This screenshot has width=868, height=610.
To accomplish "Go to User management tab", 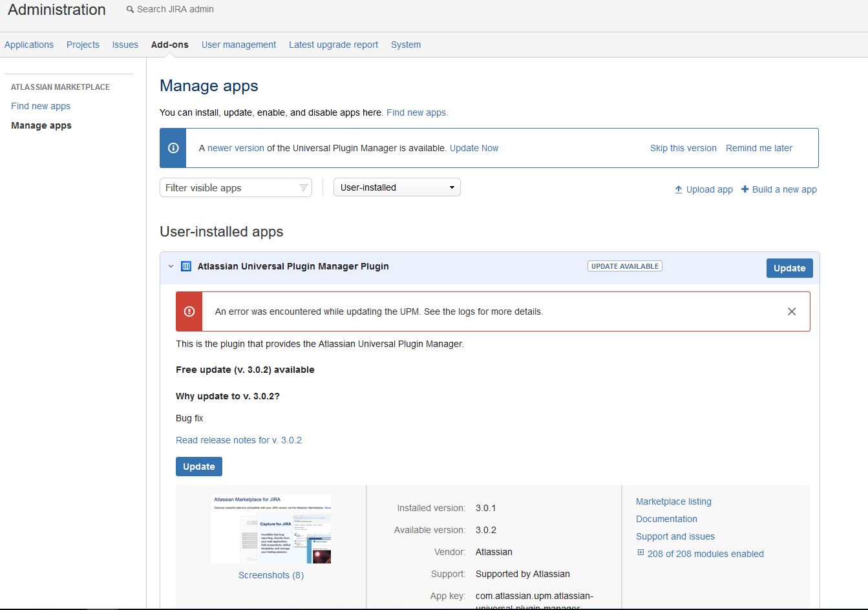I will 238,45.
